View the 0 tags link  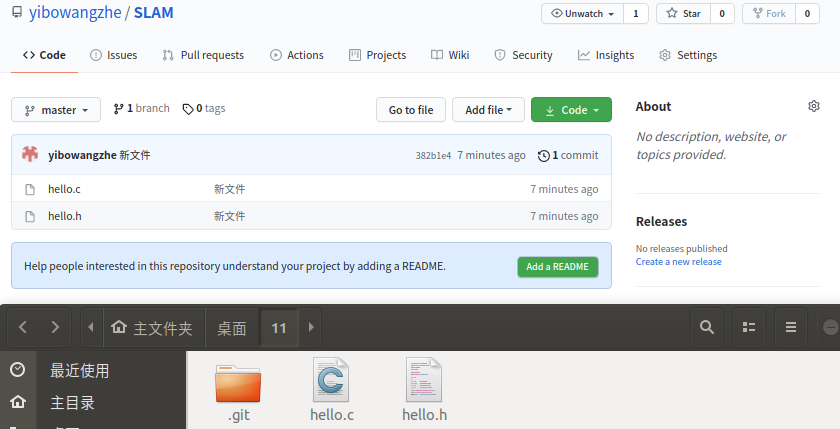point(204,109)
